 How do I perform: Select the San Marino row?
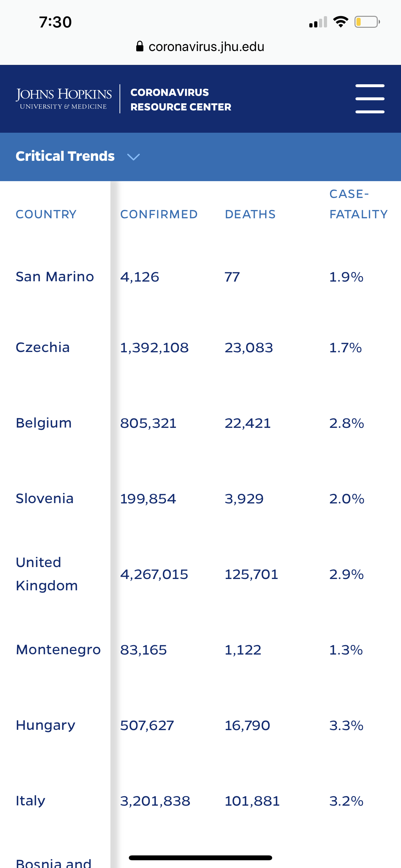tap(55, 277)
